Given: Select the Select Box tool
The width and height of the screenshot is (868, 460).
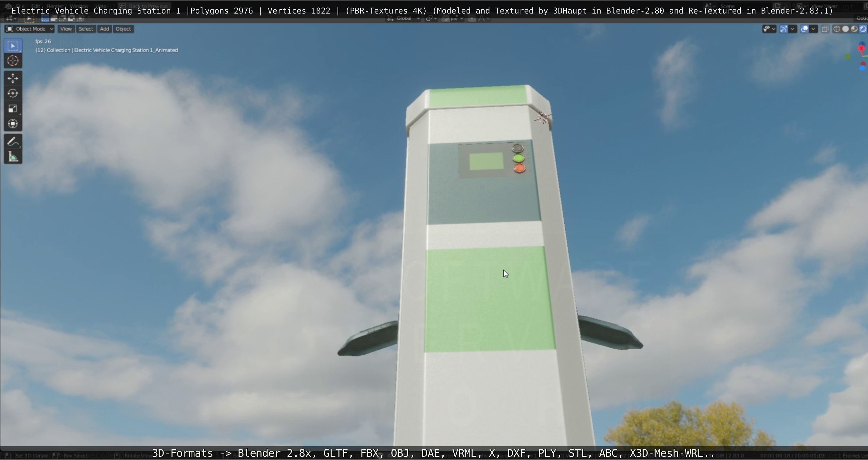Looking at the screenshot, I should point(13,46).
